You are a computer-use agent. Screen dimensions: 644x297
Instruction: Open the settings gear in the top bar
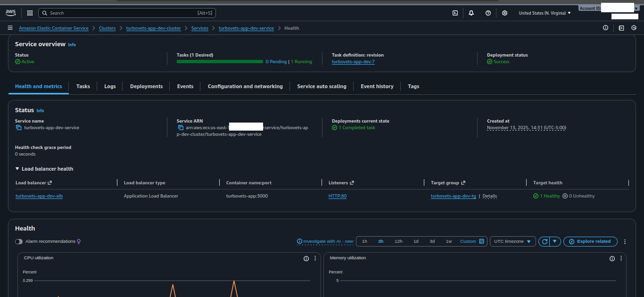(x=504, y=13)
